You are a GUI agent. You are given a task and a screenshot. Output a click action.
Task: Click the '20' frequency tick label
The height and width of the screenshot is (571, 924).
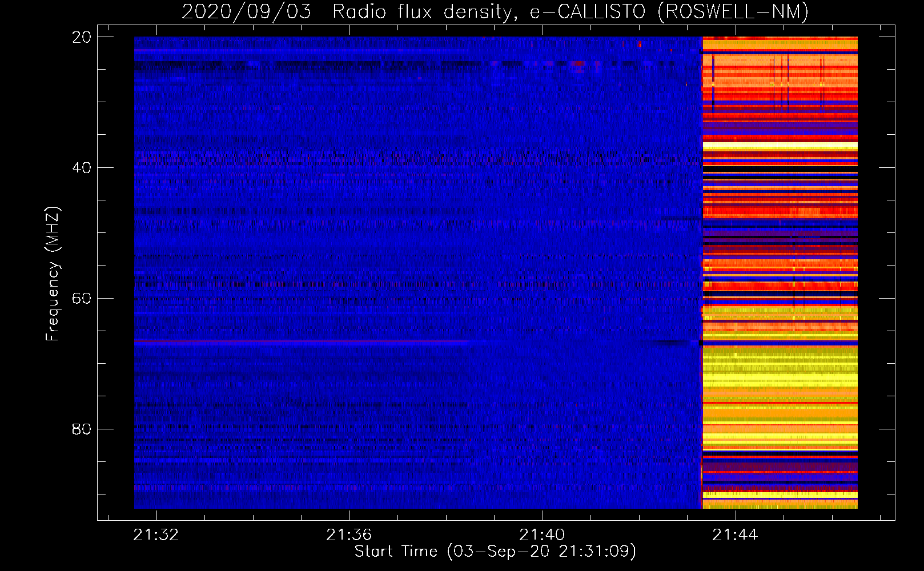82,37
